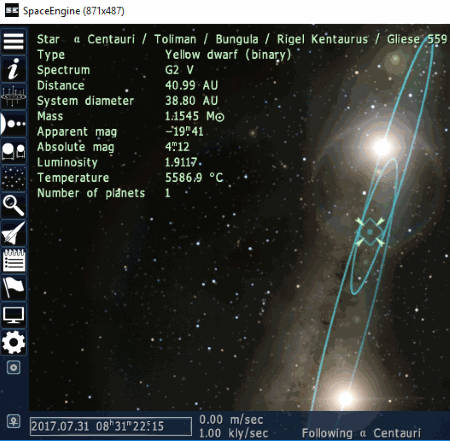Click the '4.12' absolute magnitude value
Image resolution: width=450 pixels, height=441 pixels.
177,147
